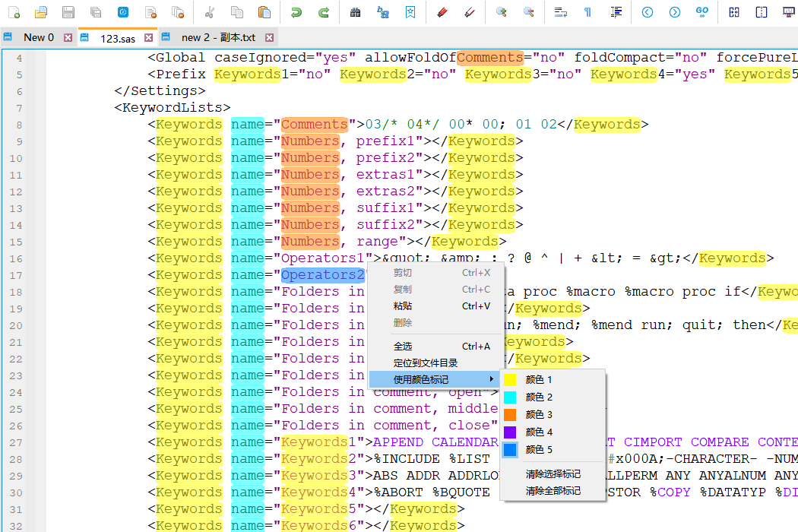Viewport: 798px width, 532px height.
Task: Navigate forward with right arrow circle
Action: coord(675,12)
